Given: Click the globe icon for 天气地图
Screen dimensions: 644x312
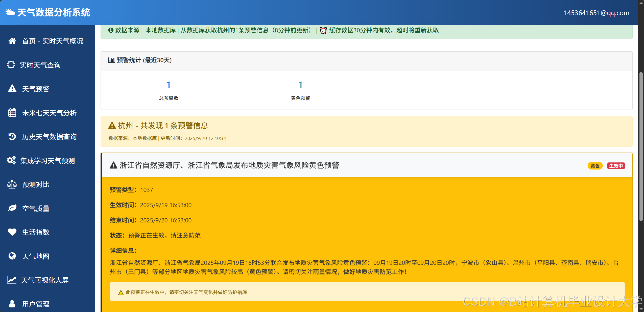Looking at the screenshot, I should [12, 256].
